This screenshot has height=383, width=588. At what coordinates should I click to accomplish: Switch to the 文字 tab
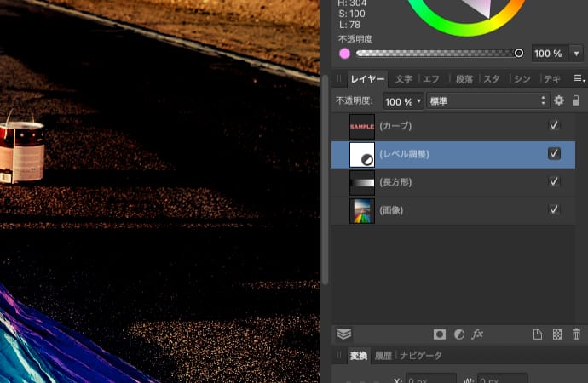coord(404,79)
